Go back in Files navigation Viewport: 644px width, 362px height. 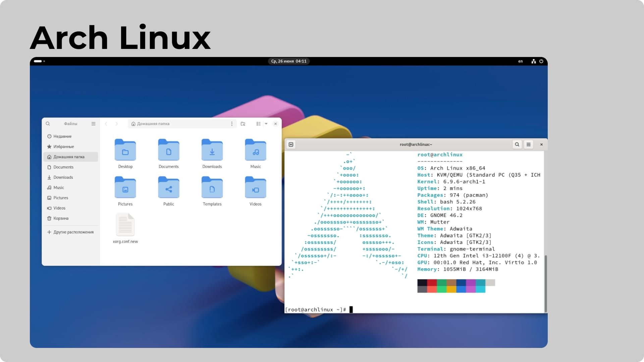[106, 124]
